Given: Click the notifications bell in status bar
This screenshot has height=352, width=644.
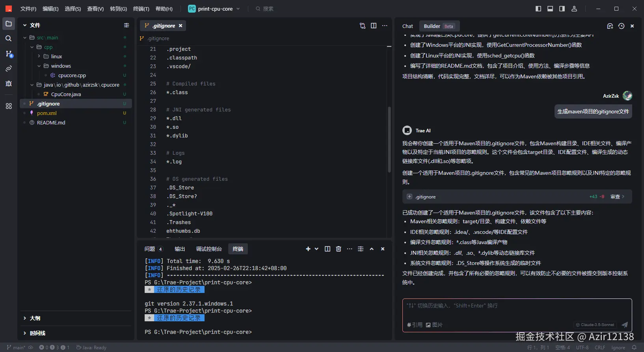Looking at the screenshot, I should [634, 347].
